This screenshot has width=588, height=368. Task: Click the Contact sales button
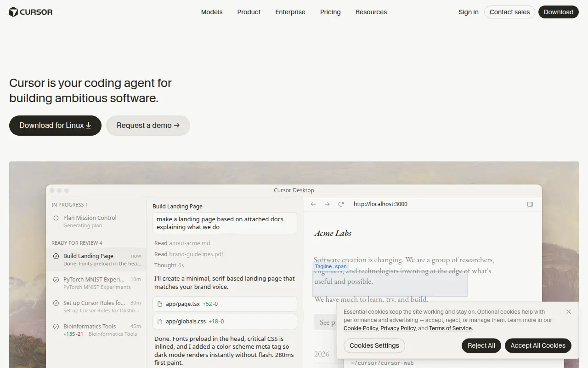509,12
